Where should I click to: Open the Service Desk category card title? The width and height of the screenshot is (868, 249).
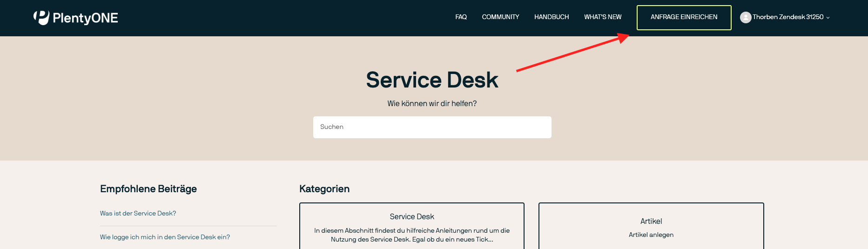412,217
